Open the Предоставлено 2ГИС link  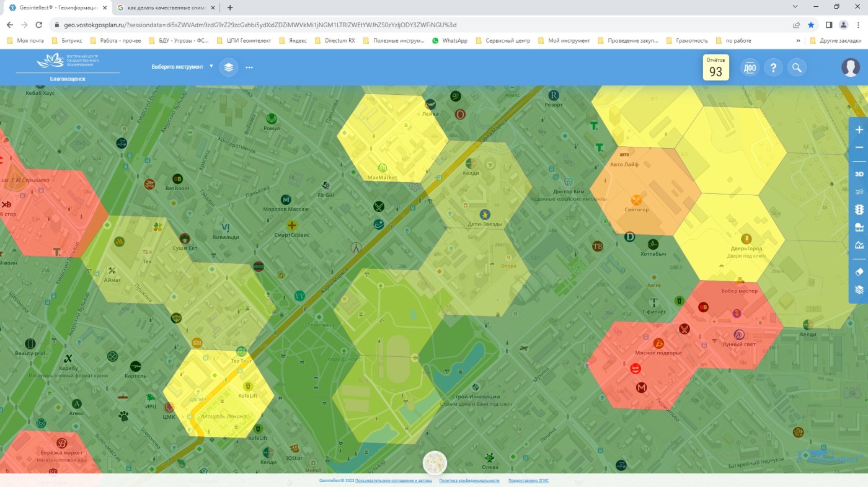click(528, 481)
